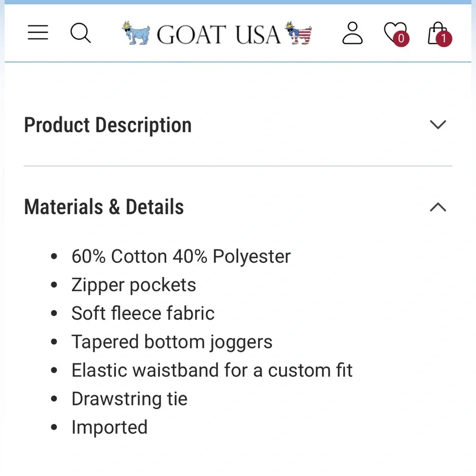Click the Product Description heading
476x476 pixels.
[x=108, y=125]
